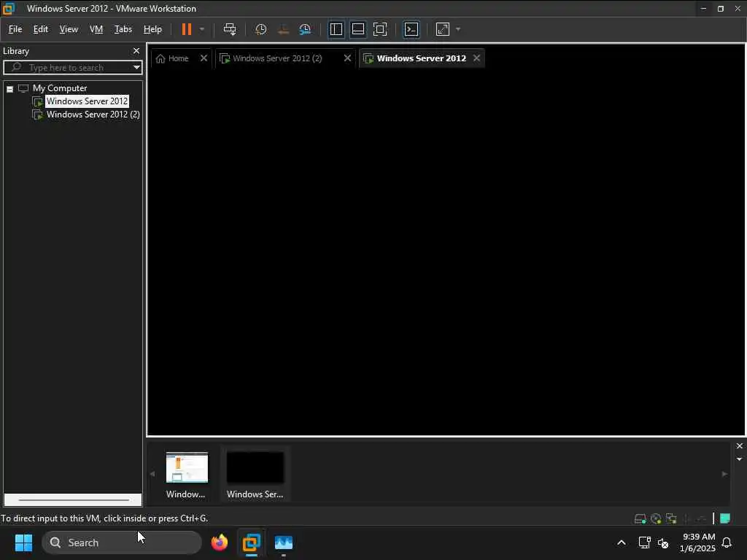Open the View menu
The height and width of the screenshot is (560, 747).
pyautogui.click(x=69, y=29)
